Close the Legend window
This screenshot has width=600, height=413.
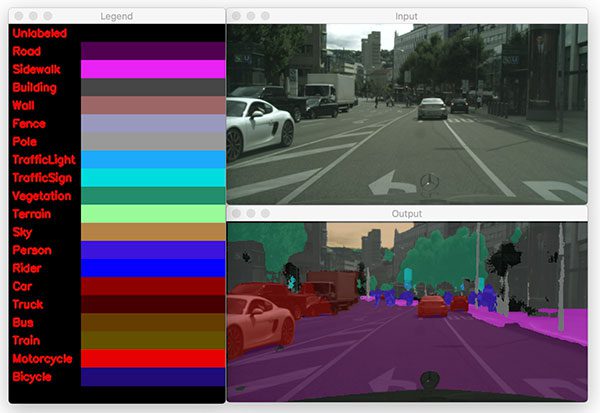18,16
